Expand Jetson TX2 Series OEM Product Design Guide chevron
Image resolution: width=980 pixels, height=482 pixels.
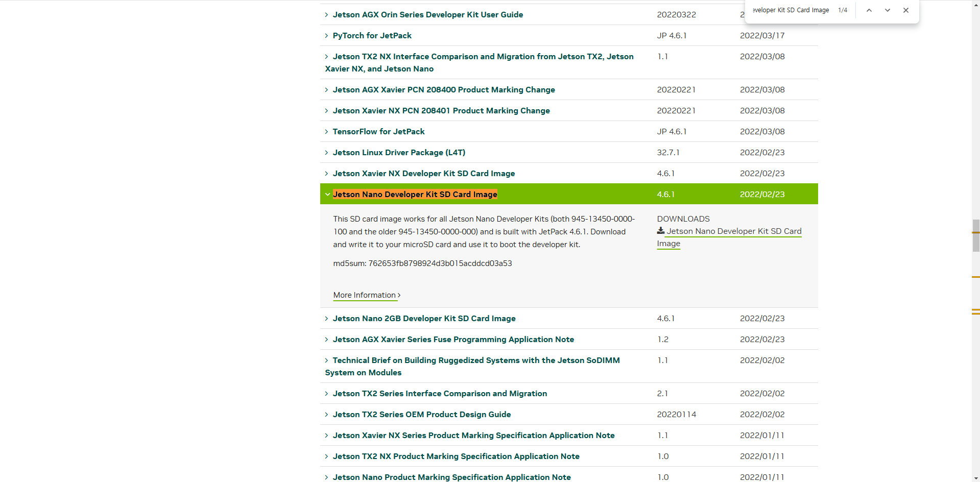327,415
